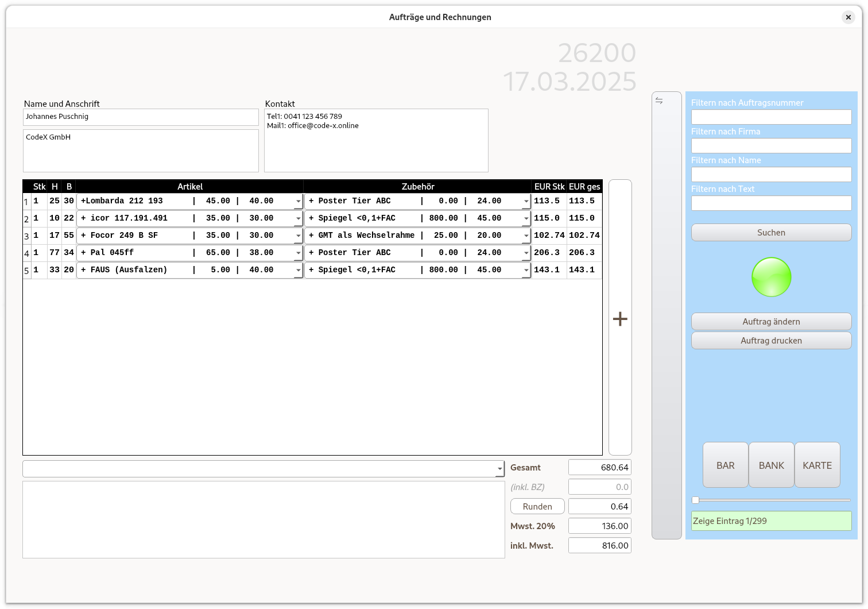
Task: Select KARTE payment button
Action: pos(817,465)
